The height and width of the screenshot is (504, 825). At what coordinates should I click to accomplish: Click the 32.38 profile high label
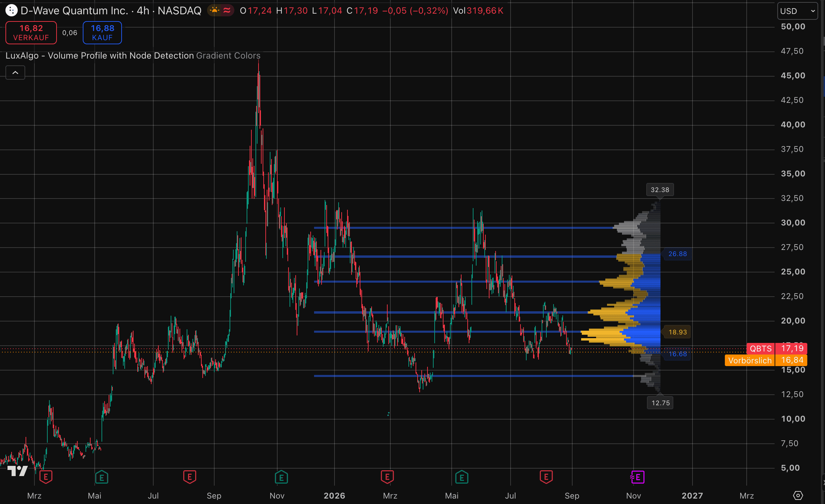pos(660,190)
